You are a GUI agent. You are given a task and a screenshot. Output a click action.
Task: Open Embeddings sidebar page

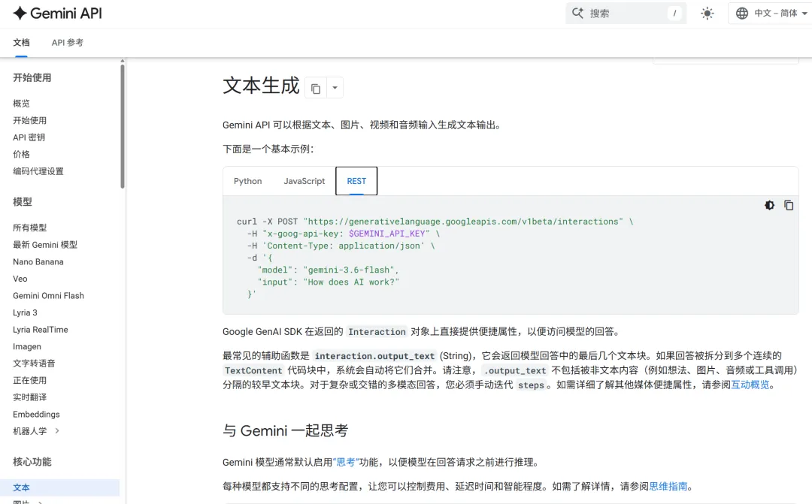point(36,415)
